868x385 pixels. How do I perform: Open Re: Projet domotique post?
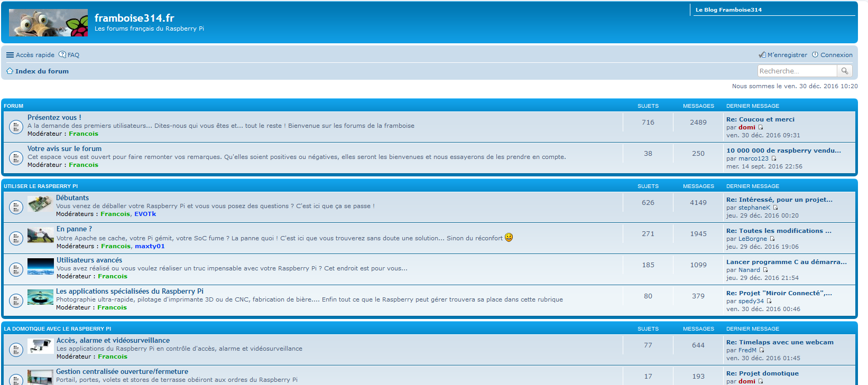click(x=762, y=373)
